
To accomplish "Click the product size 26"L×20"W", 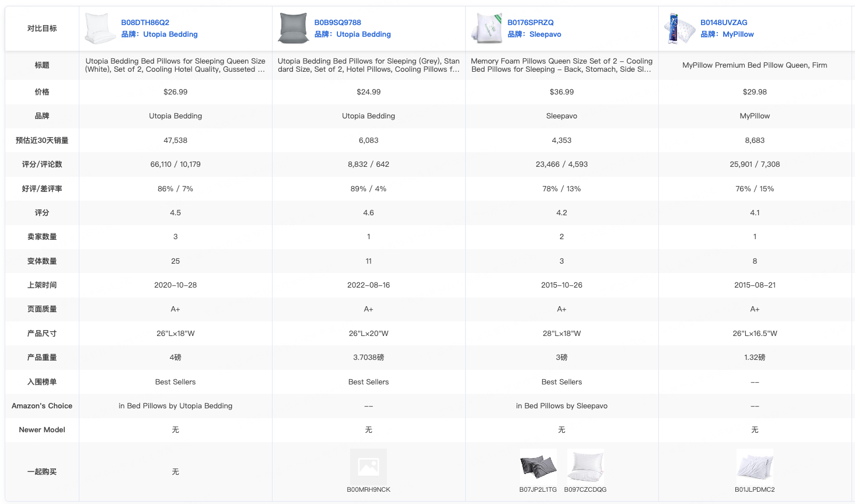I will 369,334.
